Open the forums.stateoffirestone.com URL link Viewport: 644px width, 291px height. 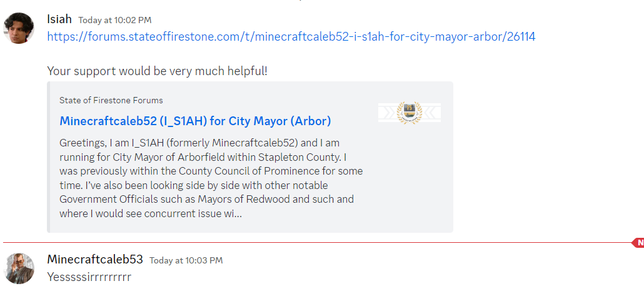click(x=291, y=36)
